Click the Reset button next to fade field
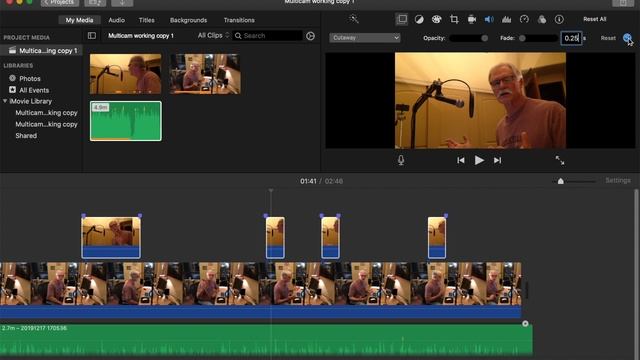 tap(608, 38)
